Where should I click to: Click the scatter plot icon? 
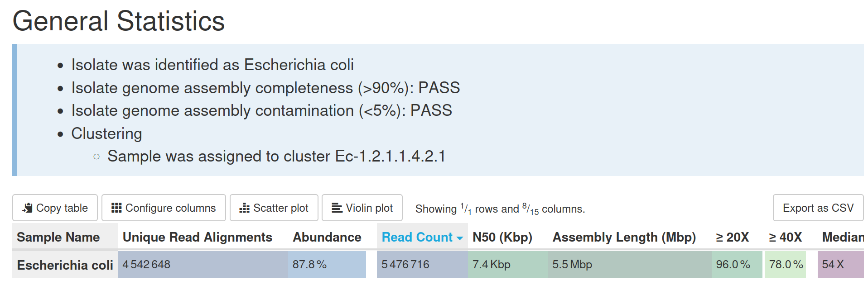tap(245, 208)
